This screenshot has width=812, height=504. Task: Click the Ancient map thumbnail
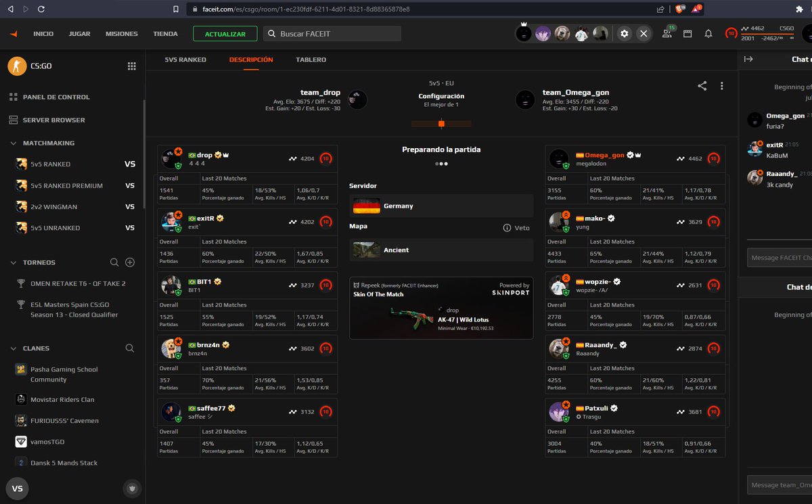pyautogui.click(x=366, y=250)
